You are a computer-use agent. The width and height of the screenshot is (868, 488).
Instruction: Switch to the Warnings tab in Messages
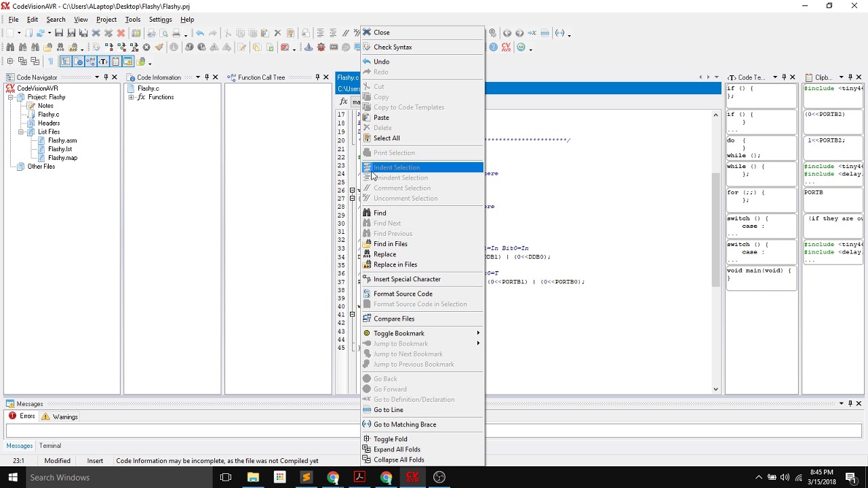(60, 417)
